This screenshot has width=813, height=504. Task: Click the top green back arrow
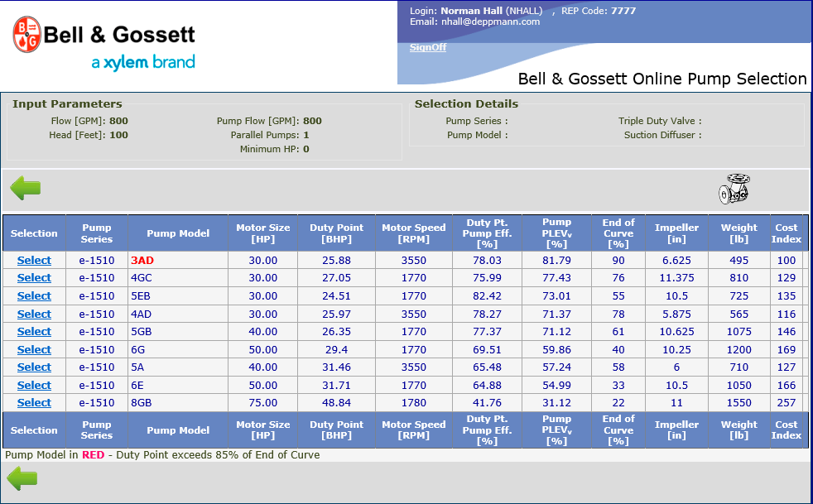click(x=26, y=188)
